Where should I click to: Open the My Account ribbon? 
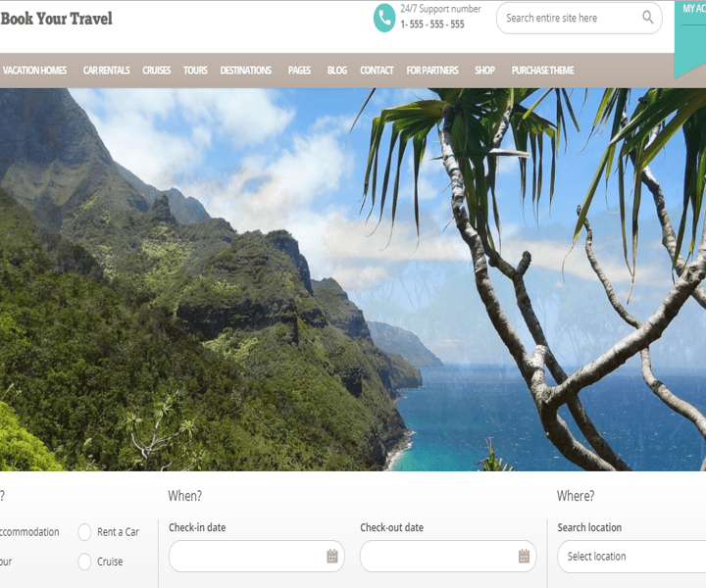click(x=690, y=38)
